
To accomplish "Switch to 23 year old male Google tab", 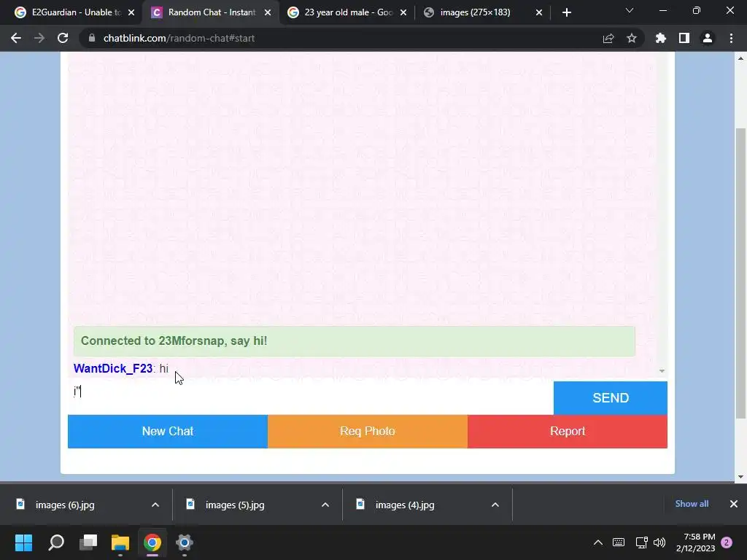I will pyautogui.click(x=347, y=12).
